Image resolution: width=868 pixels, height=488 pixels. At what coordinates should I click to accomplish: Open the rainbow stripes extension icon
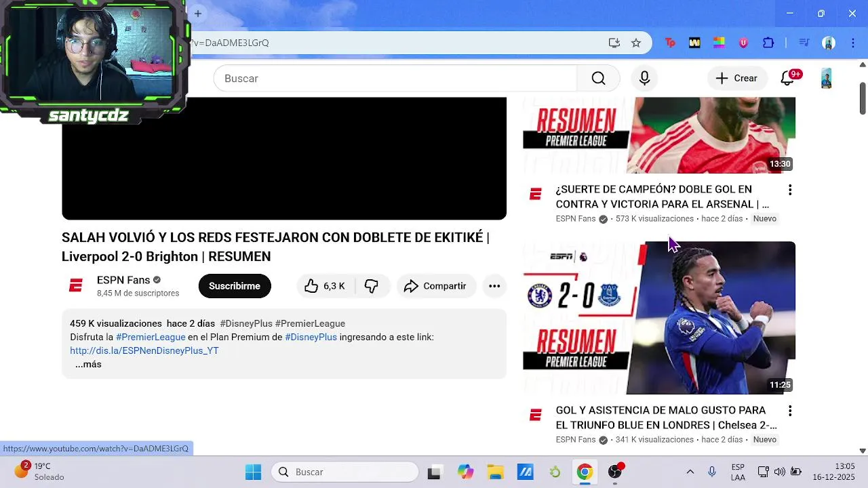click(x=719, y=43)
